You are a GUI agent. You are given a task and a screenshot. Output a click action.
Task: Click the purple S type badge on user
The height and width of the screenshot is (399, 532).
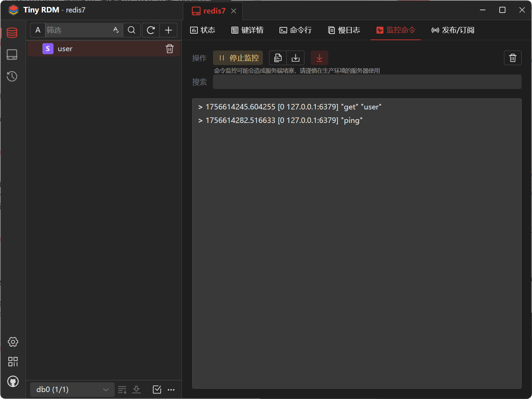pyautogui.click(x=48, y=49)
